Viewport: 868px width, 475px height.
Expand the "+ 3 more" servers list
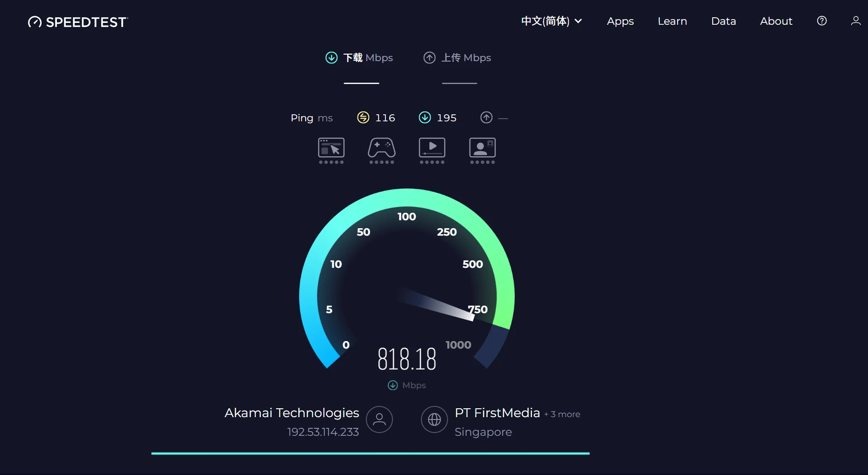(562, 414)
